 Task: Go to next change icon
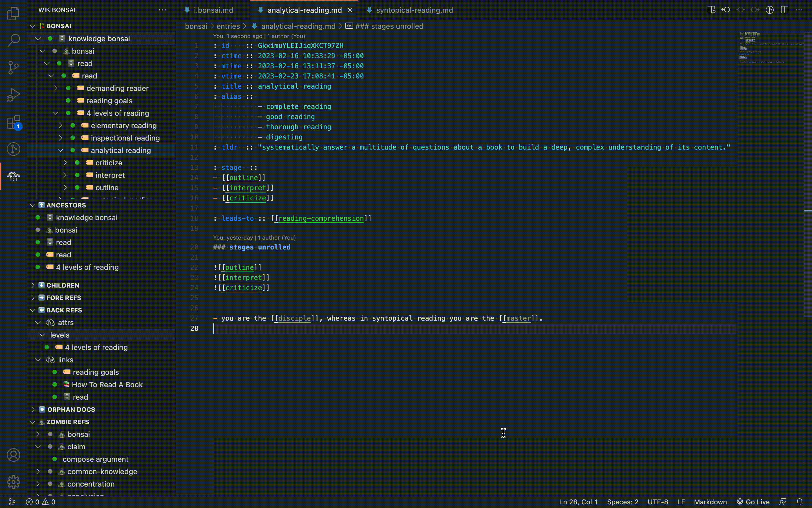pos(755,10)
